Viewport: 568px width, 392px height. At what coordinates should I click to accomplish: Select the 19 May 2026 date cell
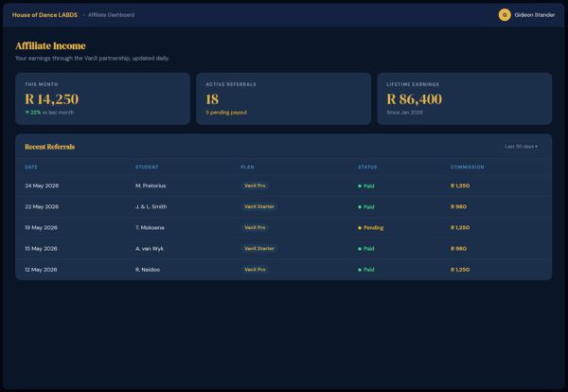pyautogui.click(x=42, y=228)
